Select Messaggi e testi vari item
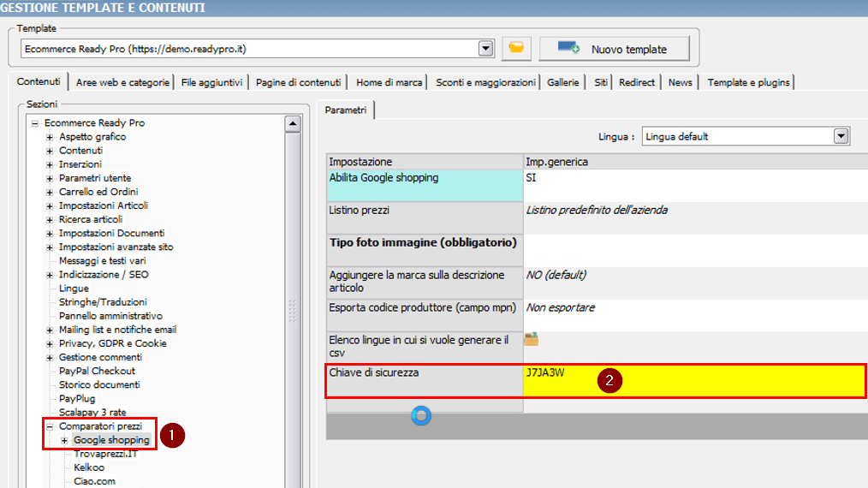The width and height of the screenshot is (868, 488). 103,260
